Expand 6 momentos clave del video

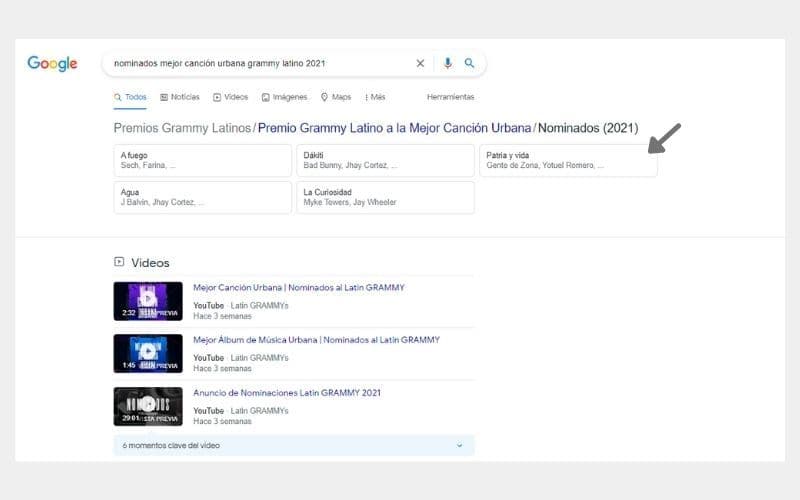coord(294,445)
